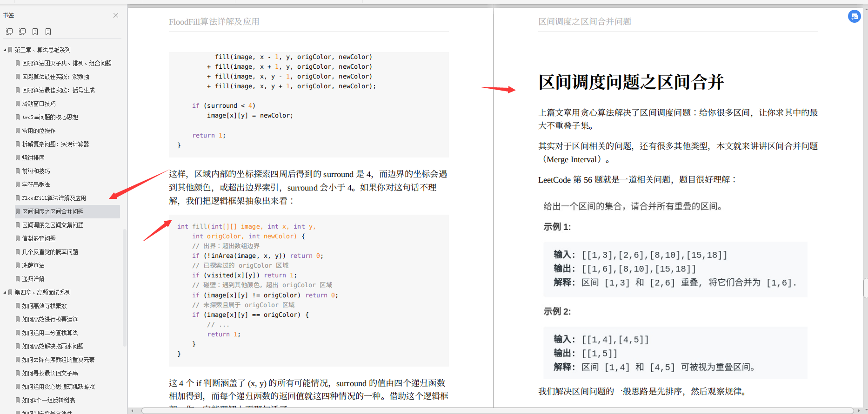Image resolution: width=868 pixels, height=414 pixels.
Task: Click bookmark icon beside 洗牌算法
Action: click(18, 265)
